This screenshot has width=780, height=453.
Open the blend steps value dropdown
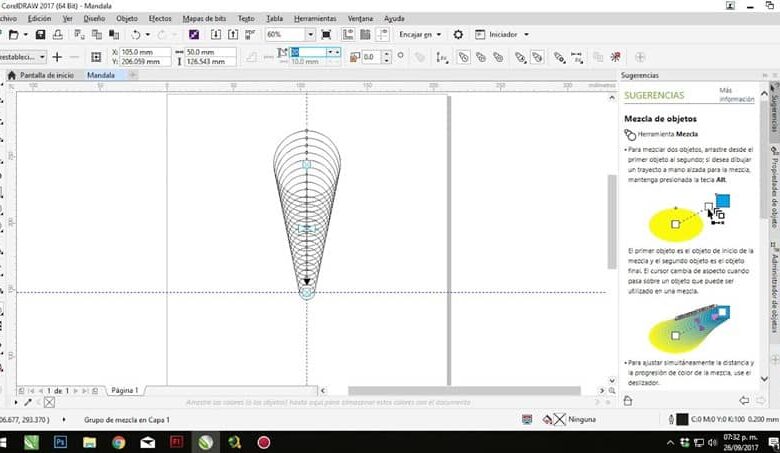[330, 52]
